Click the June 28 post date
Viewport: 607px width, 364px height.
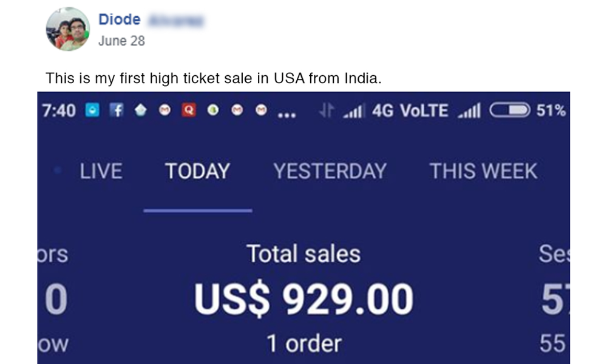[121, 41]
